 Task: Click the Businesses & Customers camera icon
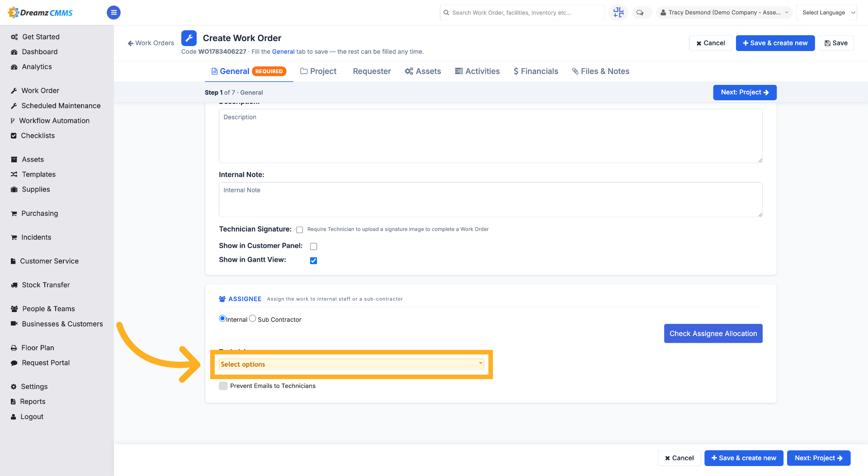point(14,324)
